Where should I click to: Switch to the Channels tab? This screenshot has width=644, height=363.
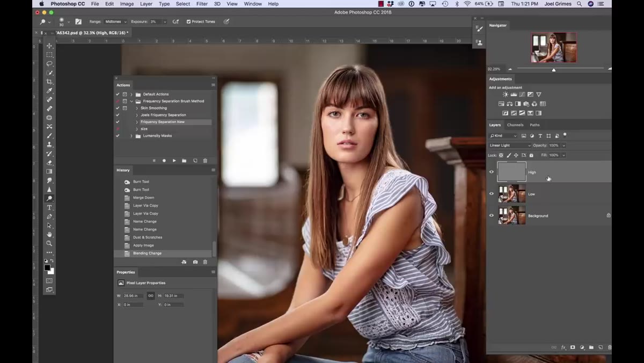coord(515,125)
